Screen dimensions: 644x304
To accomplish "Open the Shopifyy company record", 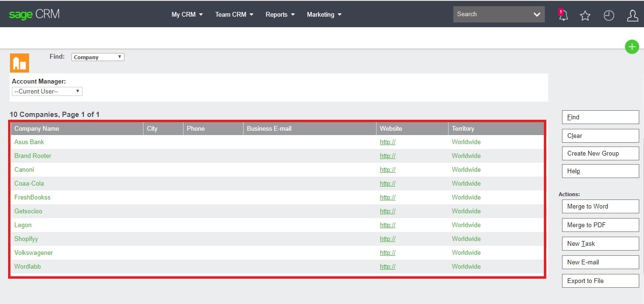I will pos(26,239).
